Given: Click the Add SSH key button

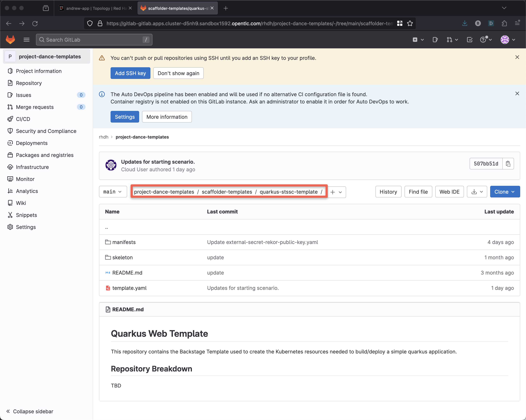Looking at the screenshot, I should click(130, 73).
